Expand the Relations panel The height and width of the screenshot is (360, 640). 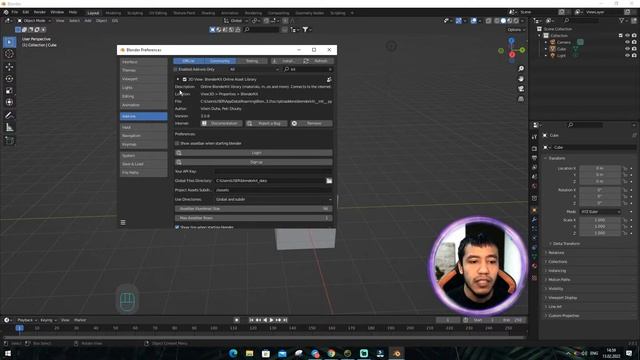(556, 253)
